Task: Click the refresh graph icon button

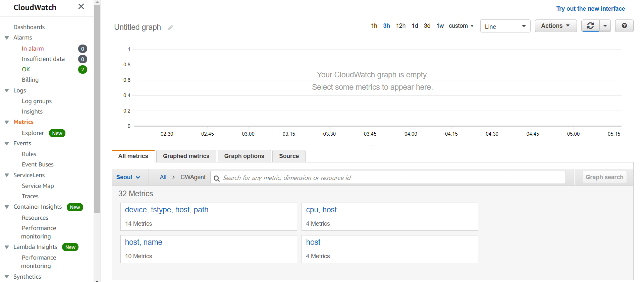Action: (x=590, y=26)
